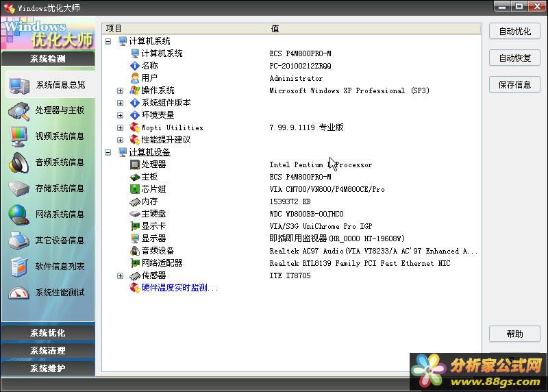
Task: Click the 传感器 icon in the tree
Action: point(134,276)
